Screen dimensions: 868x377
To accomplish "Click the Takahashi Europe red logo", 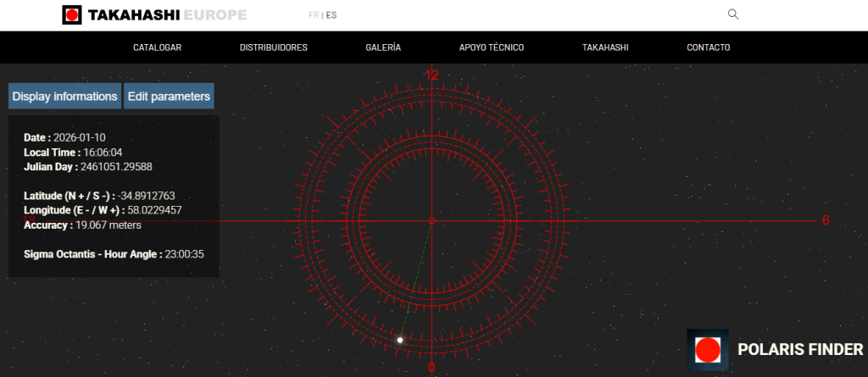I will point(72,15).
